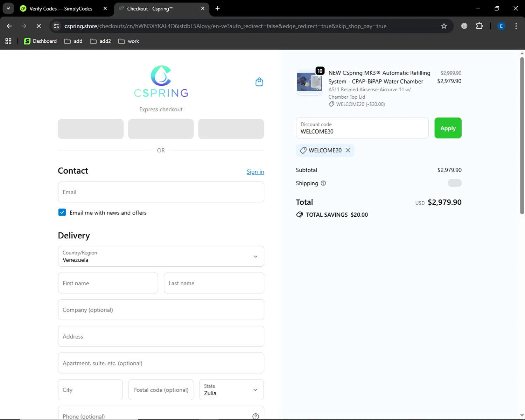525x420 pixels.
Task: Click the third express checkout button
Action: click(x=231, y=129)
